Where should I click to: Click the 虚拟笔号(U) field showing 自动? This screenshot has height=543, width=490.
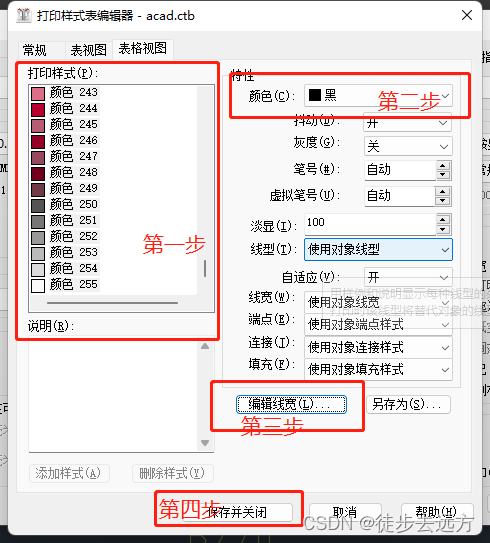point(400,196)
